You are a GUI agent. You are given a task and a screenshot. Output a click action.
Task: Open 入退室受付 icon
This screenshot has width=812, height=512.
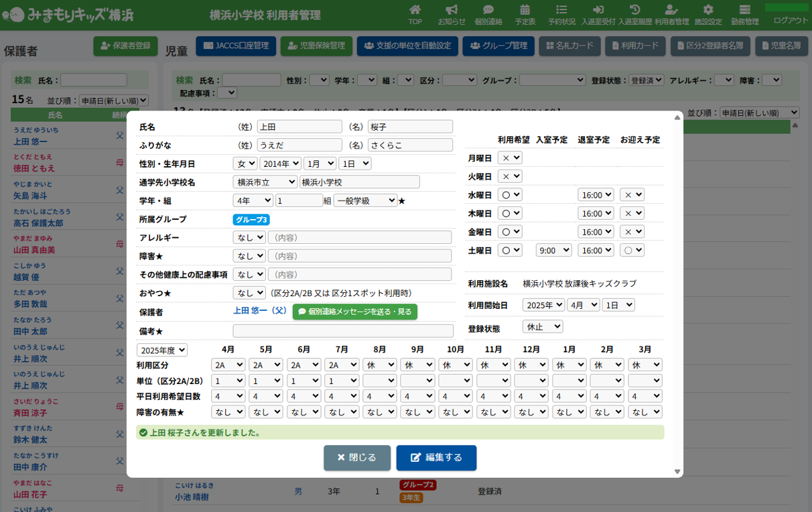pos(598,10)
